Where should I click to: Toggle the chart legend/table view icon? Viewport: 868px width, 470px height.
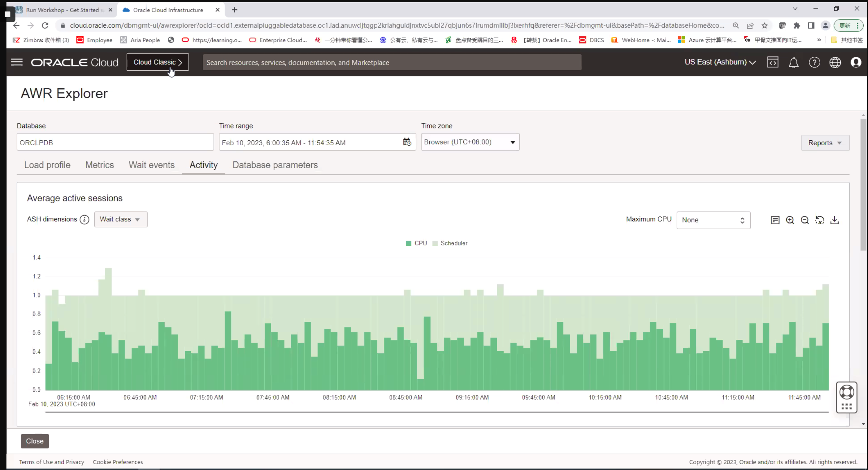775,220
